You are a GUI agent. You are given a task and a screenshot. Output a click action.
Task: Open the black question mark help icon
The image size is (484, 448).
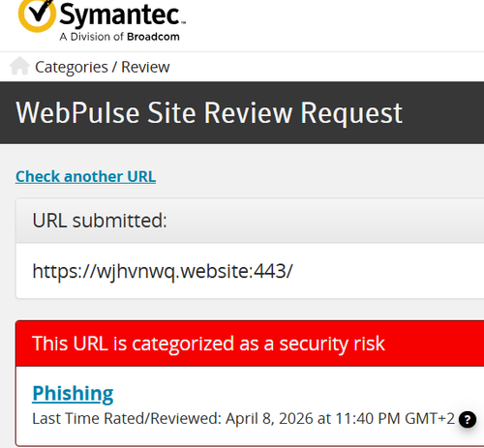(468, 420)
